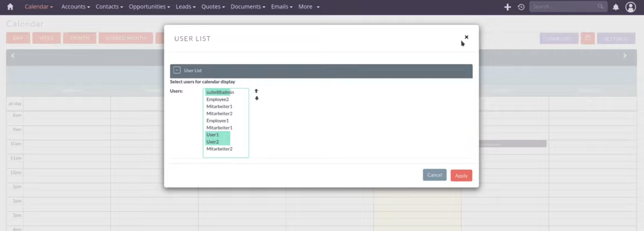Open the quick create plus icon
This screenshot has height=231, width=644.
508,7
